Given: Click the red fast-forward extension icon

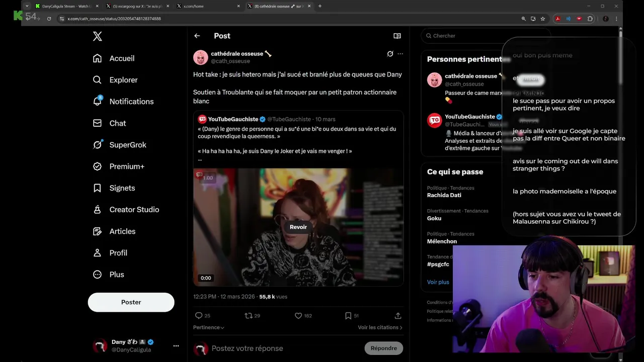Looking at the screenshot, I should pyautogui.click(x=579, y=19).
